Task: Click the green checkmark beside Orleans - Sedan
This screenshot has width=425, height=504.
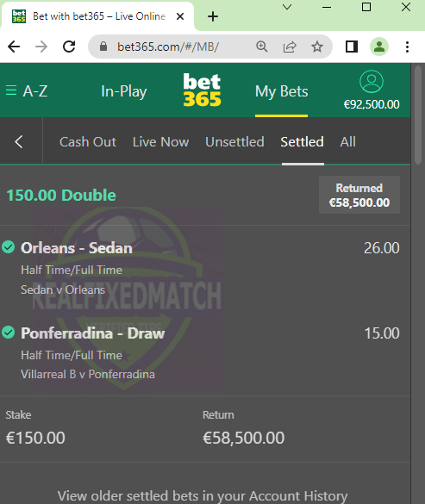Action: [x=9, y=247]
